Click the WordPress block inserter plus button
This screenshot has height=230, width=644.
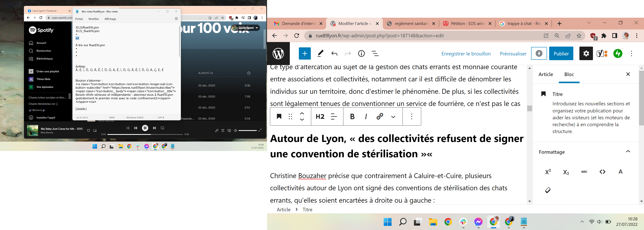[x=305, y=53]
